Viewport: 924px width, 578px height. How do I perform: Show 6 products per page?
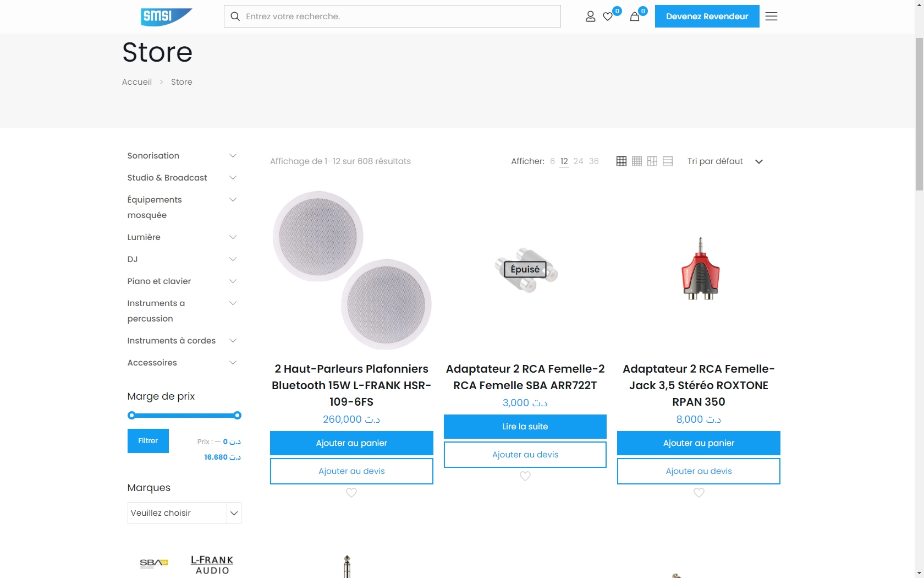pos(552,161)
